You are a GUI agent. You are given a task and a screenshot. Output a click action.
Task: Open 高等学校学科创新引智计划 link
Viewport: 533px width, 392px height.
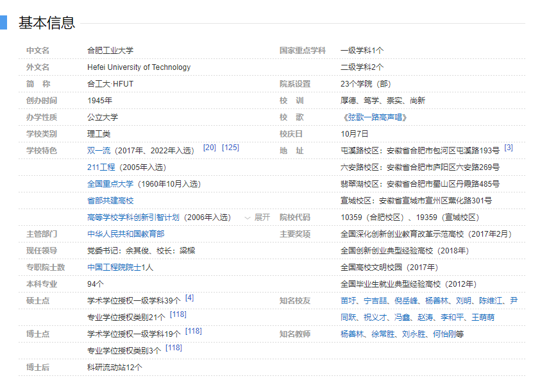[133, 217]
